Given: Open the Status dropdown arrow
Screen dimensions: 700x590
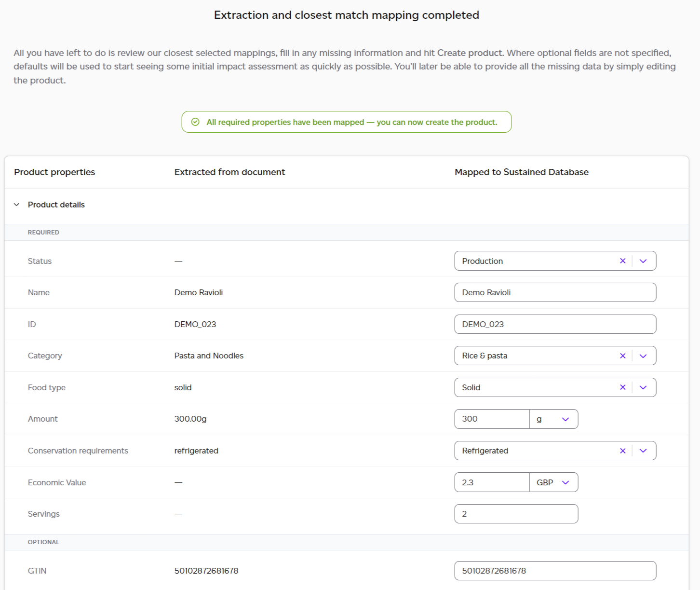Looking at the screenshot, I should point(643,261).
